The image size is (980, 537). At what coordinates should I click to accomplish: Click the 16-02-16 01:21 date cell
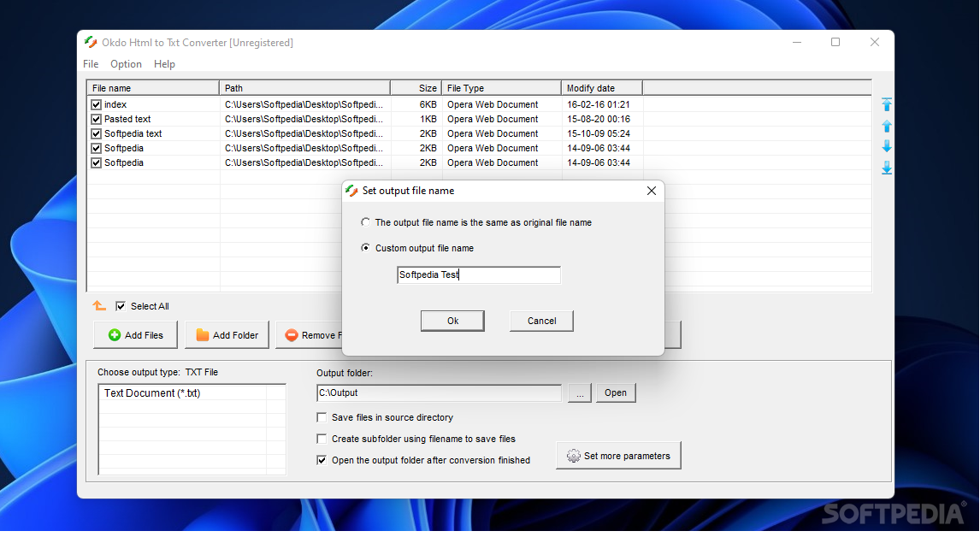tap(598, 104)
